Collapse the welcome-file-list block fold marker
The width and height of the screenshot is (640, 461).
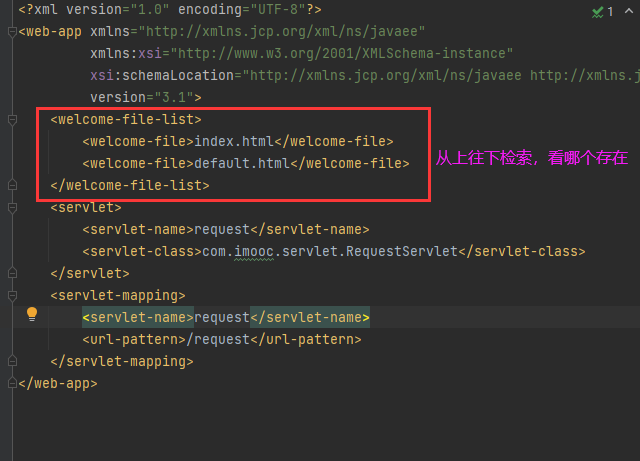[x=12, y=119]
